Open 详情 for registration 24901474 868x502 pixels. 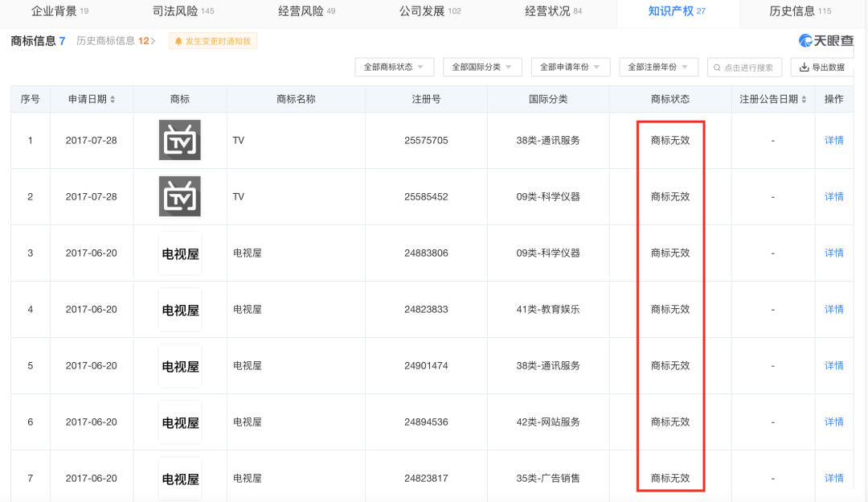pyautogui.click(x=833, y=366)
